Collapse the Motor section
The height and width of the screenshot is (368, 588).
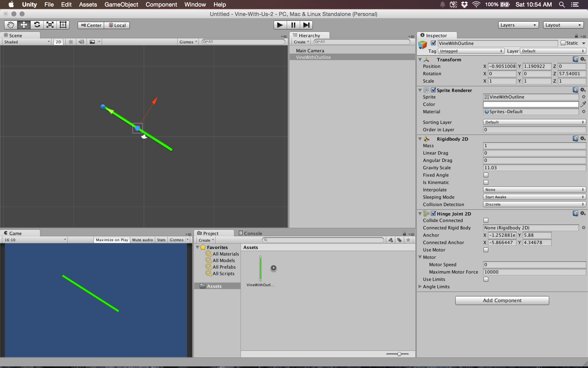coord(420,257)
